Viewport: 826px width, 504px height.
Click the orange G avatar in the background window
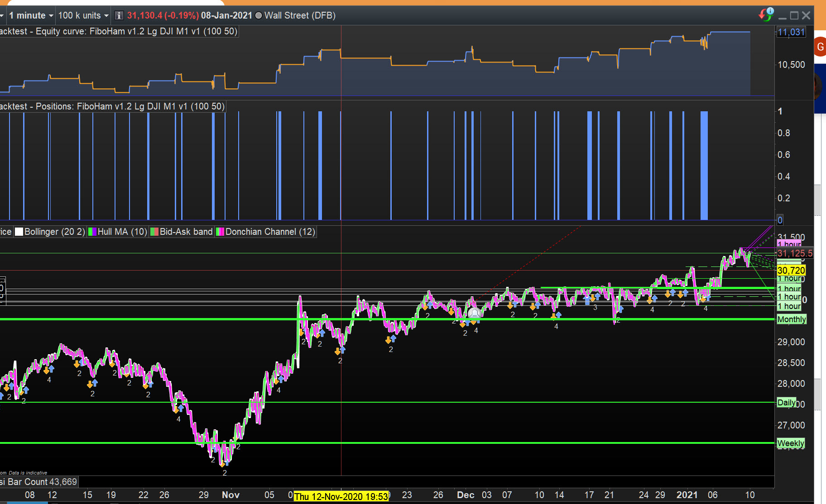tap(820, 47)
